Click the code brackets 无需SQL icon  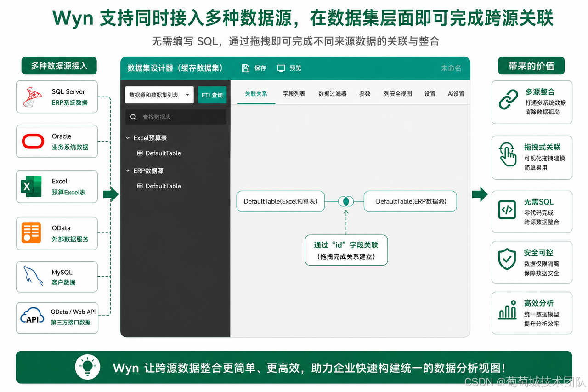pyautogui.click(x=507, y=210)
